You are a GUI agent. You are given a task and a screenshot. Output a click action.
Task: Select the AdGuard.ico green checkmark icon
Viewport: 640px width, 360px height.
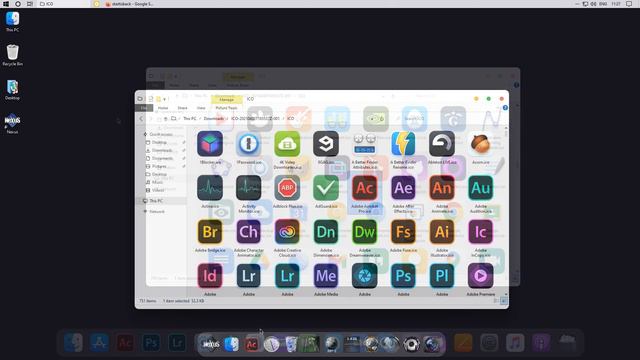tap(326, 188)
